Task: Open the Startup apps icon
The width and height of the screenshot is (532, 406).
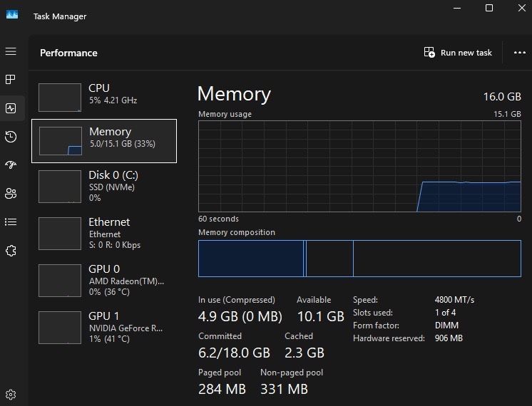Action: click(11, 165)
